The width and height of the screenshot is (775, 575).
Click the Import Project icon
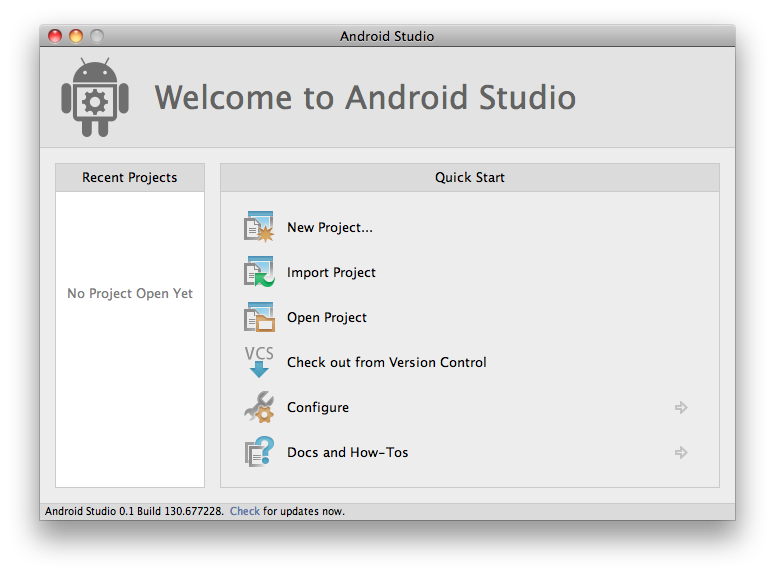[259, 271]
